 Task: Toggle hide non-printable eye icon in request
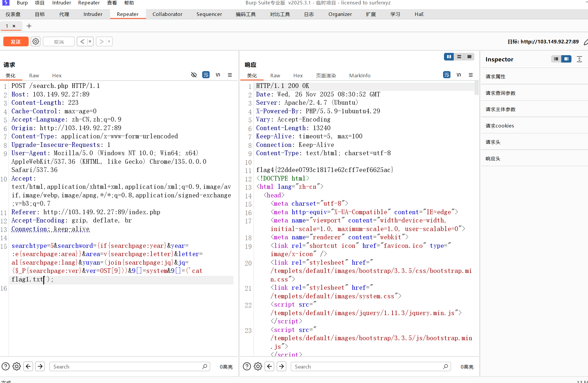tap(194, 75)
